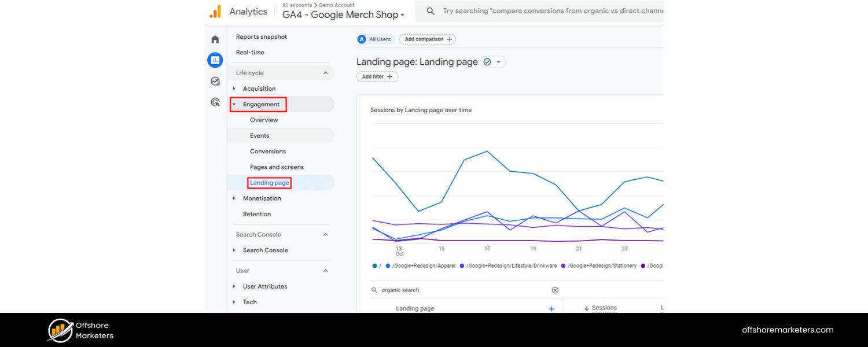Clear the organic search filter with the X icon
The image size is (868, 347).
(555, 290)
